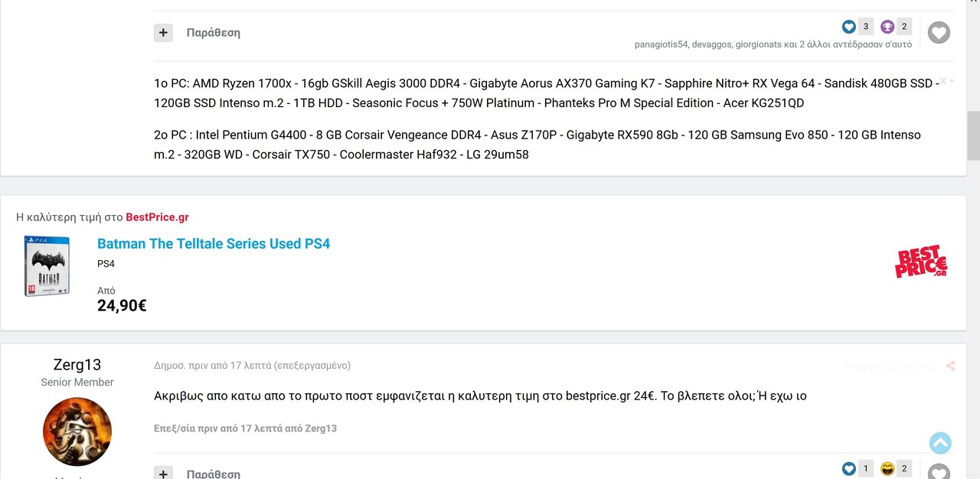Click the plus multi-quote button on first post
Viewport: 980px width, 479px height.
[x=163, y=33]
